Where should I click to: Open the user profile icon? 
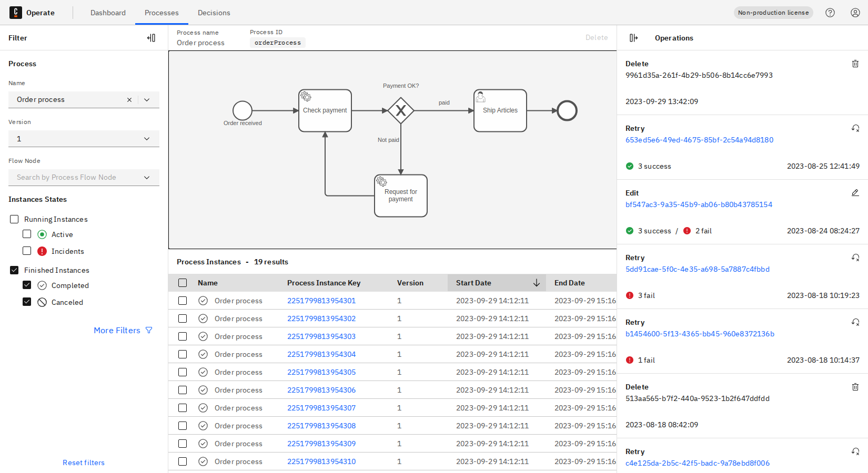pos(855,13)
